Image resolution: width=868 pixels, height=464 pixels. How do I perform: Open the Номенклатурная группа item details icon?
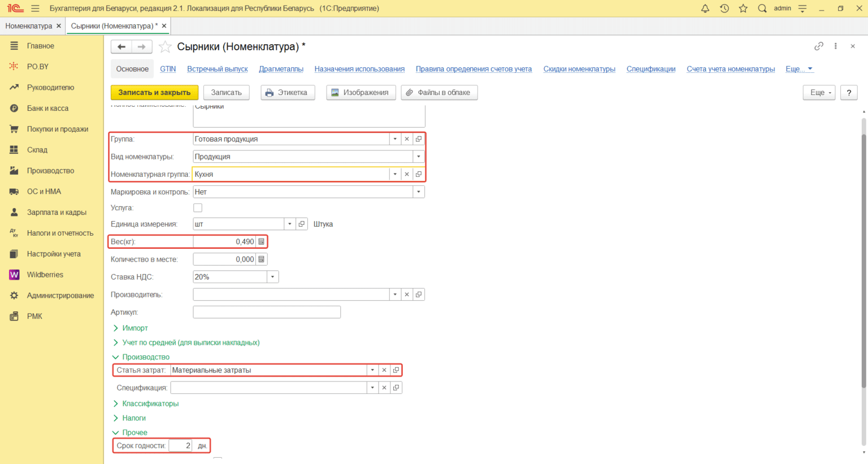pyautogui.click(x=419, y=175)
